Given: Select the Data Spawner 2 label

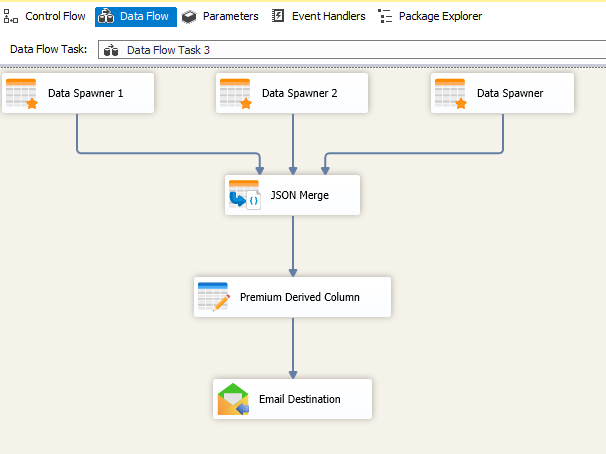Looking at the screenshot, I should [x=300, y=94].
